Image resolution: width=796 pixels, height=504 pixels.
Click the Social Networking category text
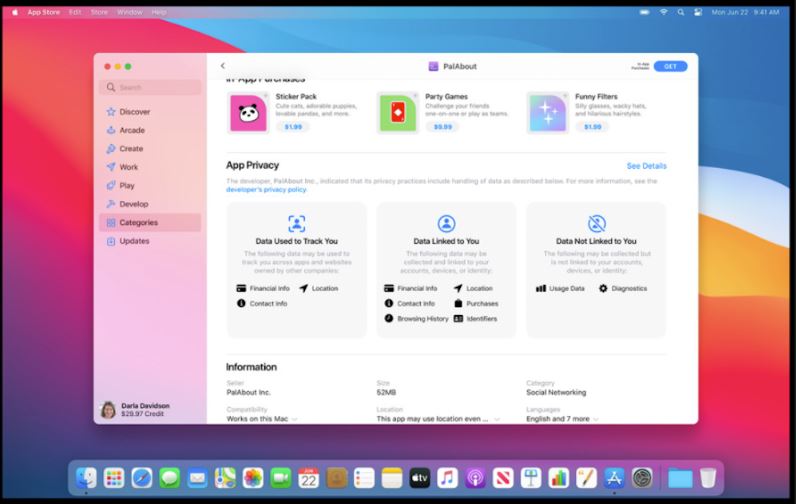pyautogui.click(x=556, y=392)
